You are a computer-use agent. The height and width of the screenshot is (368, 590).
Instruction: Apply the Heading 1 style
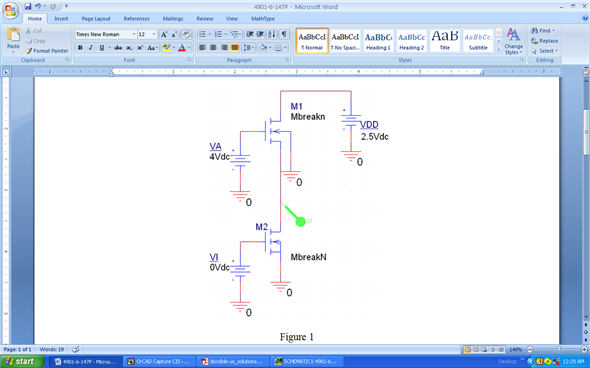(x=378, y=41)
